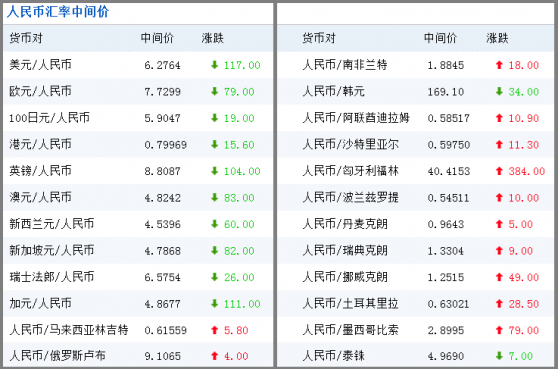Click the 中间价 header in left table
The height and width of the screenshot is (369, 558).
click(157, 38)
